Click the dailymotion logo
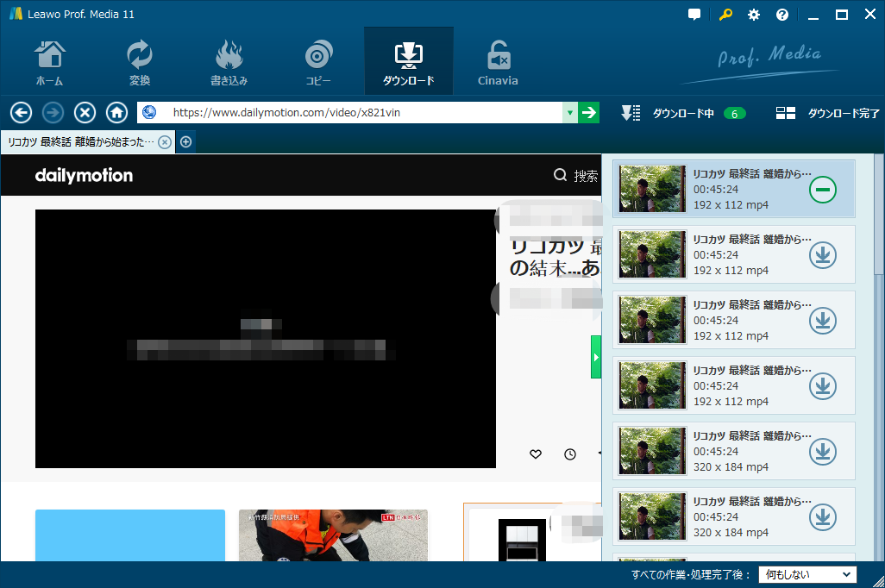This screenshot has height=588, width=885. click(84, 176)
